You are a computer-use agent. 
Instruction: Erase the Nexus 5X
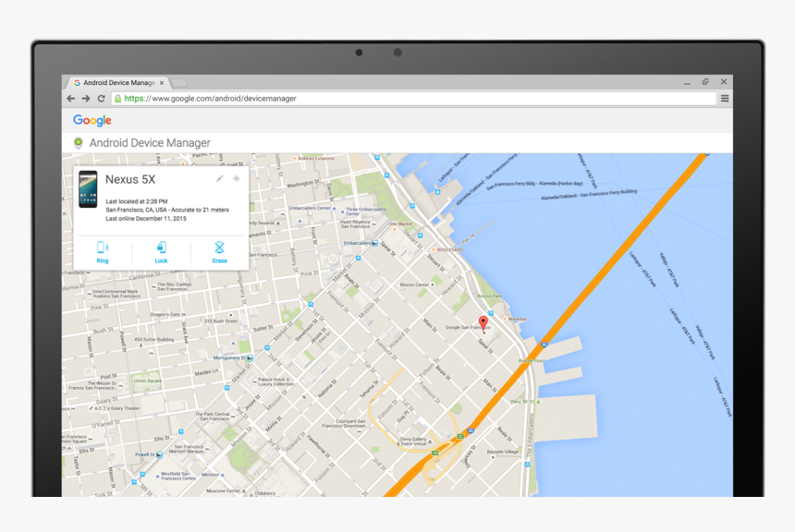click(219, 252)
